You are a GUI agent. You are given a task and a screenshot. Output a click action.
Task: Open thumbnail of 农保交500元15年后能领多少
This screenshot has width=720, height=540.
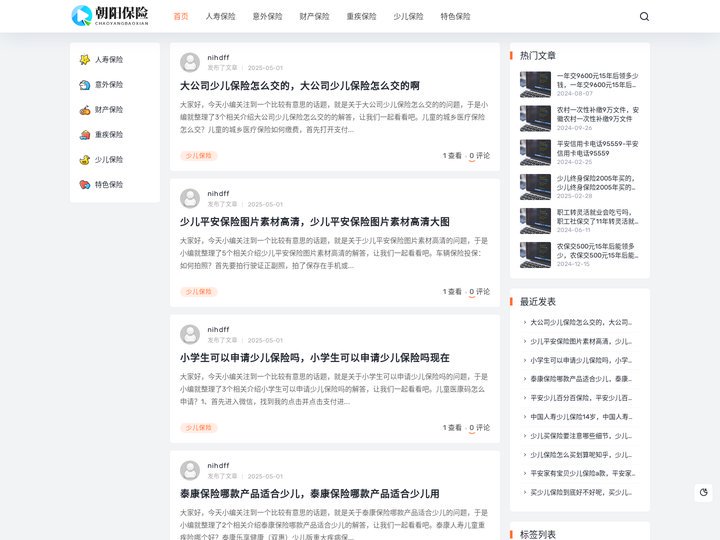point(535,255)
